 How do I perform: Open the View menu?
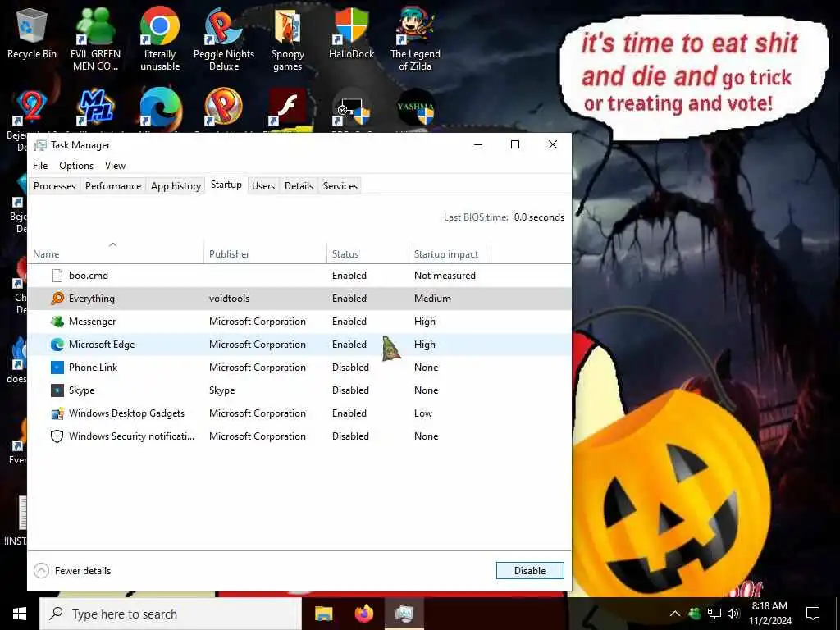coord(115,166)
